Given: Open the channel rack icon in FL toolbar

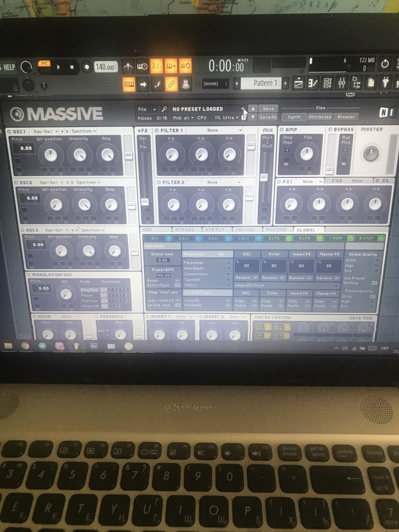Looking at the screenshot, I should (327, 83).
